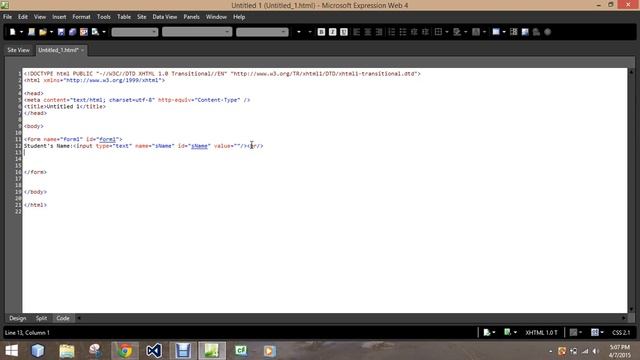
Task: Toggle numbered list
Action: [x=391, y=32]
